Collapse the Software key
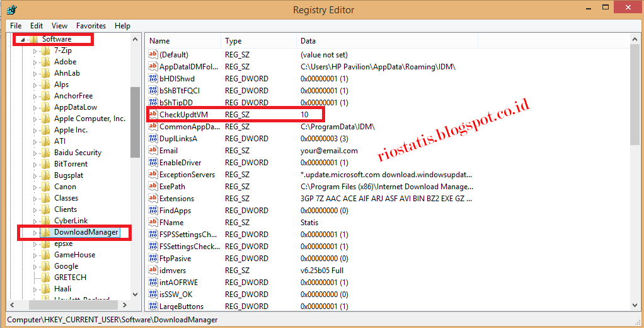 point(23,40)
